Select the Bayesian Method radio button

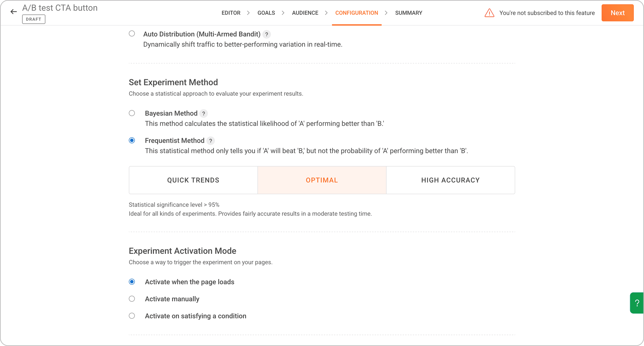[132, 113]
